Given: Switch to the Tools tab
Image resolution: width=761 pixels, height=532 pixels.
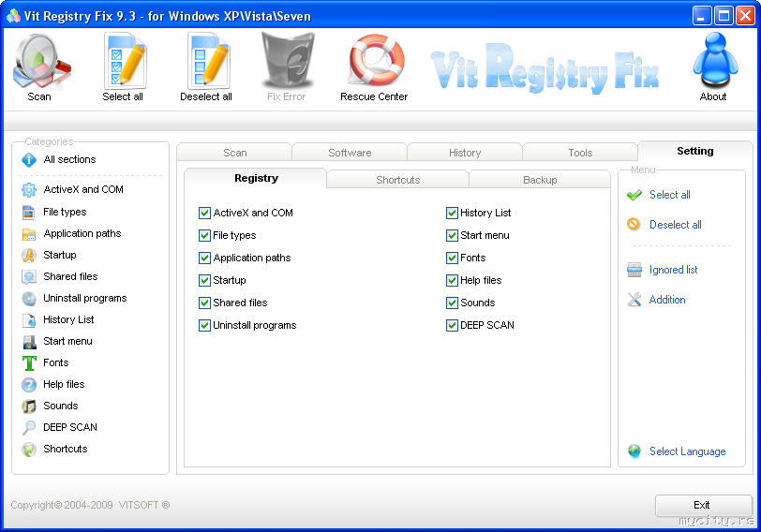Looking at the screenshot, I should click(580, 153).
